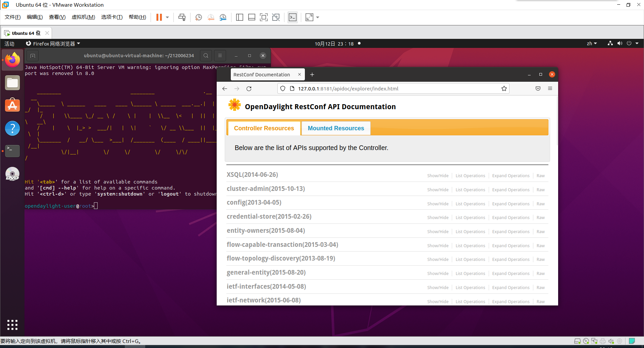The height and width of the screenshot is (348, 644).
Task: Click Expand Operations for general-entity
Action: tap(511, 274)
